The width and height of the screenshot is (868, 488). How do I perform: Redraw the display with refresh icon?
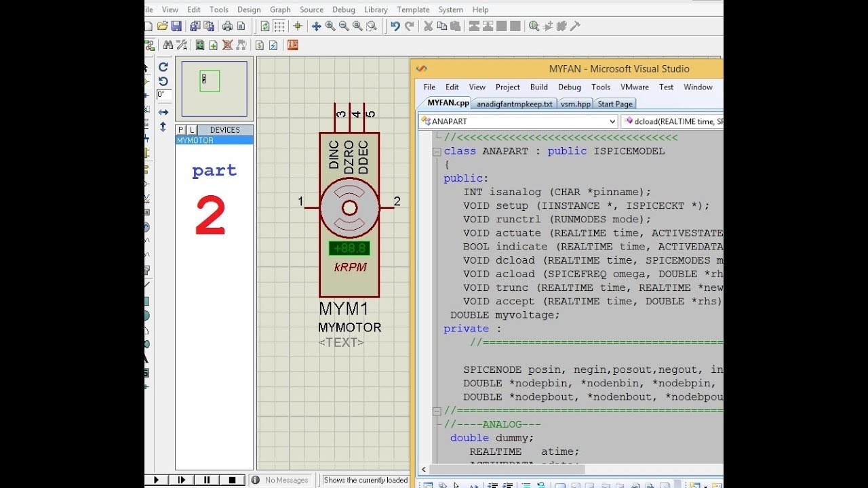tap(264, 26)
